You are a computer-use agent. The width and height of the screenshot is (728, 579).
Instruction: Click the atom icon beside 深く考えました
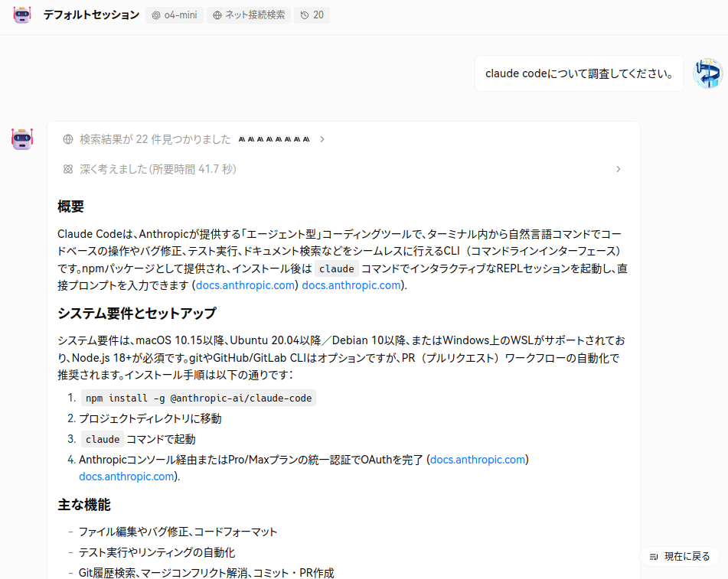(x=68, y=169)
